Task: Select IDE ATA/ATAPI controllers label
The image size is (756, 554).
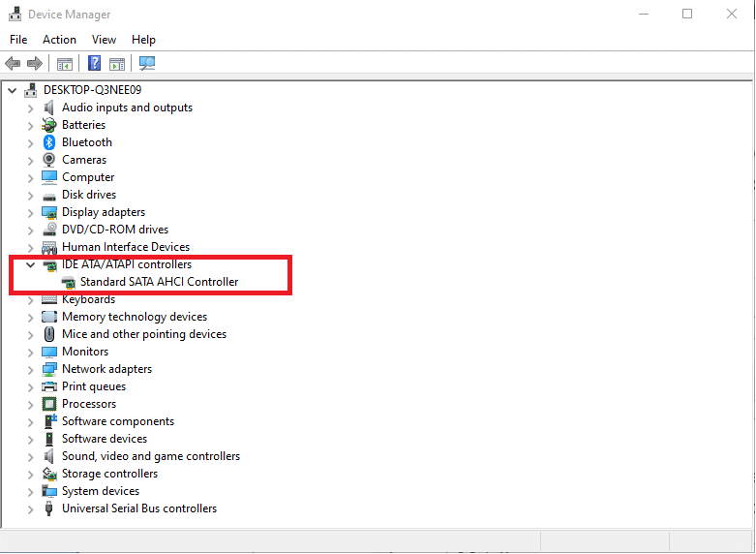Action: 127,264
